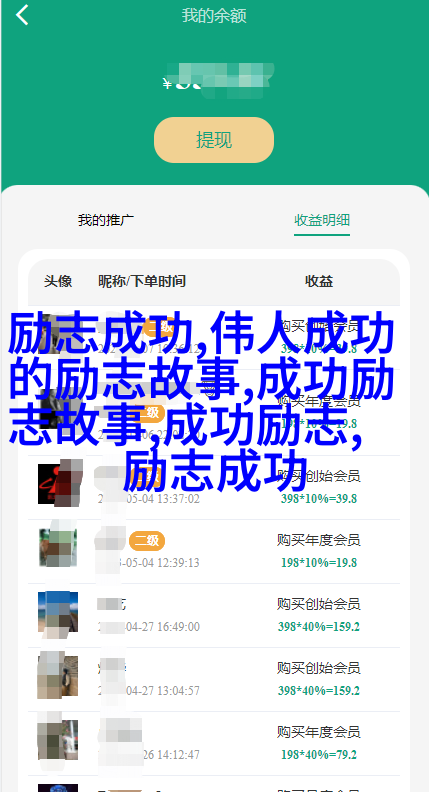Select the 收益明细 tab
This screenshot has width=429, height=792.
tap(322, 220)
